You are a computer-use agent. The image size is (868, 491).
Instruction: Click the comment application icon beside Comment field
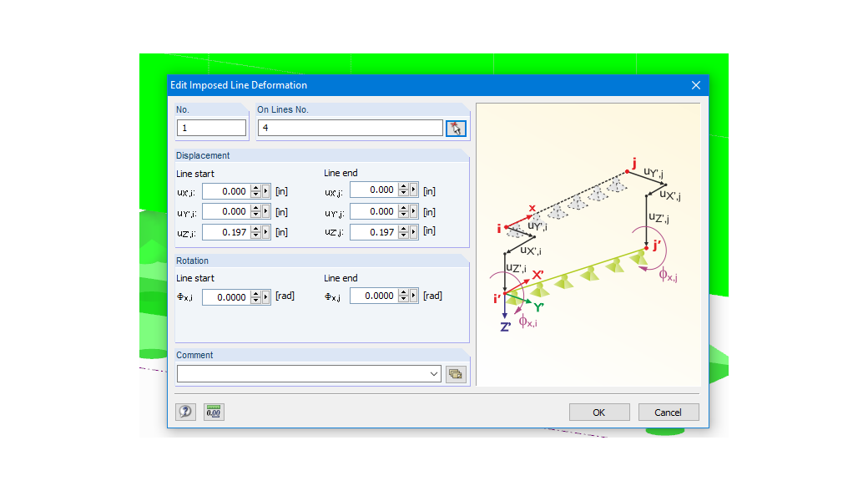coord(456,373)
